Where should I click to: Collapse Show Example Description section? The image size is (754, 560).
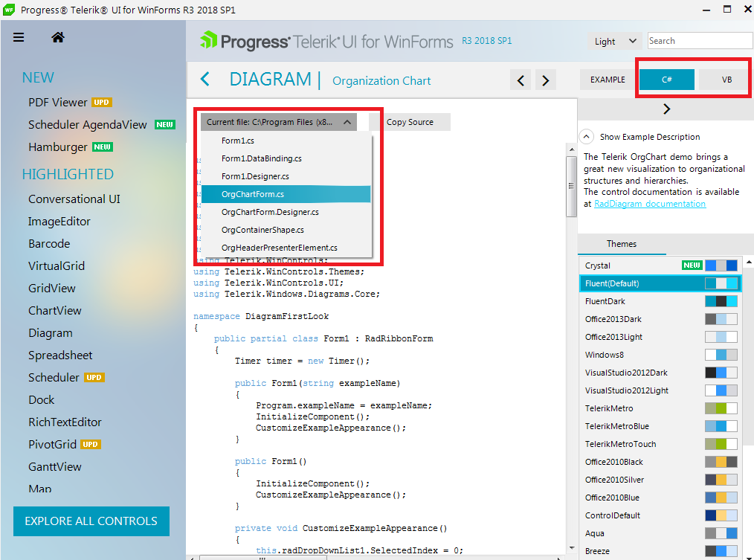tap(586, 137)
